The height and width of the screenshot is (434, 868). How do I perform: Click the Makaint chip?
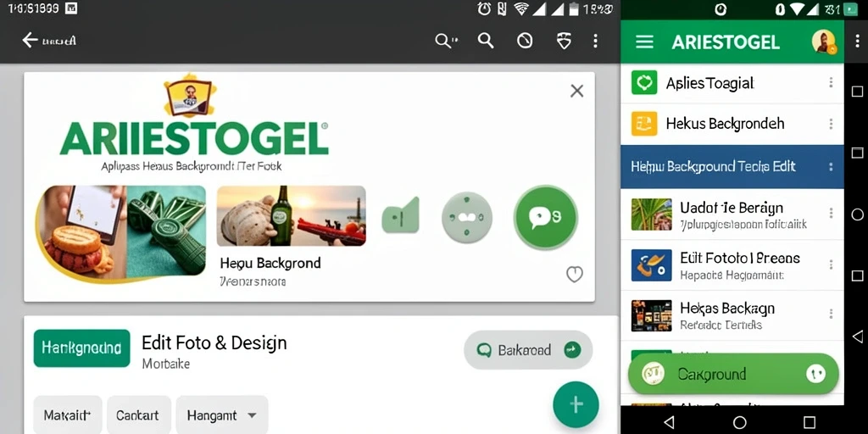(x=68, y=415)
